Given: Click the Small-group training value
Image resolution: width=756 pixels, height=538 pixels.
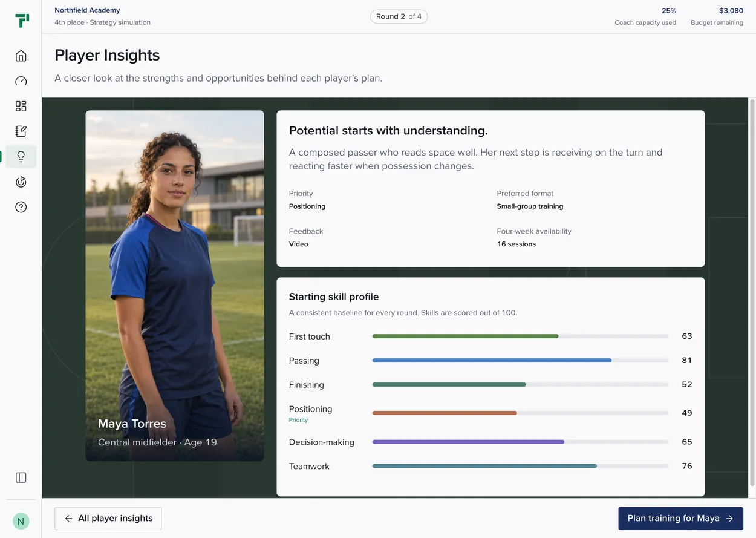Looking at the screenshot, I should tap(530, 206).
